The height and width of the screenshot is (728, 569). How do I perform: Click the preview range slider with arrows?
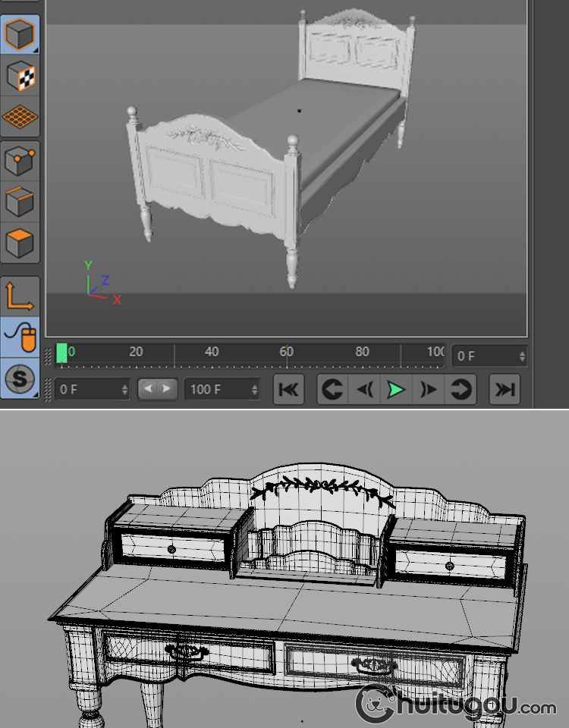[x=158, y=389]
